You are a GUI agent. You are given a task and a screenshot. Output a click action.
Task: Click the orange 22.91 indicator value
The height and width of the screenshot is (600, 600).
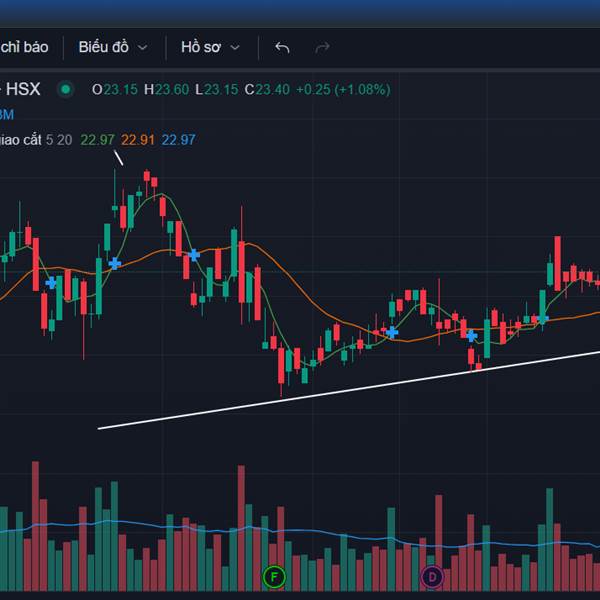point(138,140)
